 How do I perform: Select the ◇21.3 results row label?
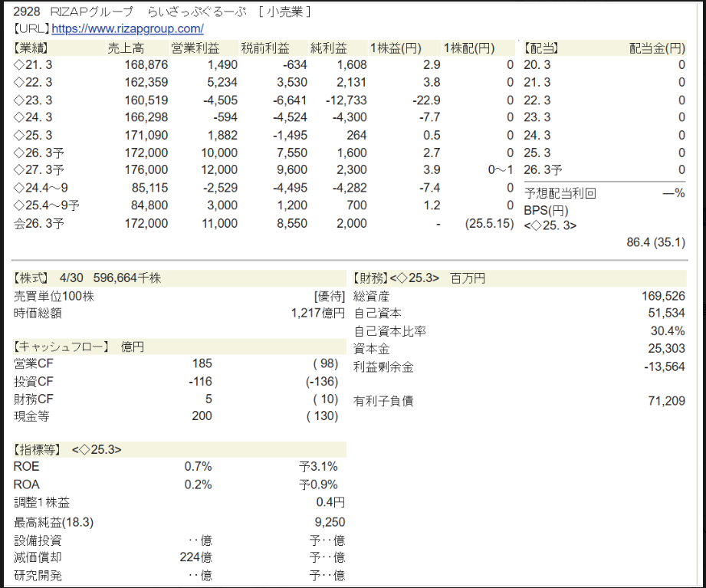coord(33,65)
